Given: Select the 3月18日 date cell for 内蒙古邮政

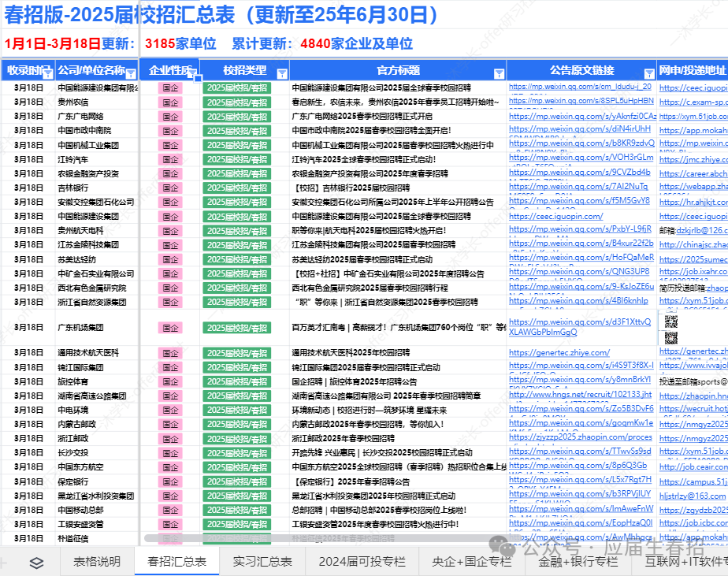Looking at the screenshot, I should tap(28, 424).
